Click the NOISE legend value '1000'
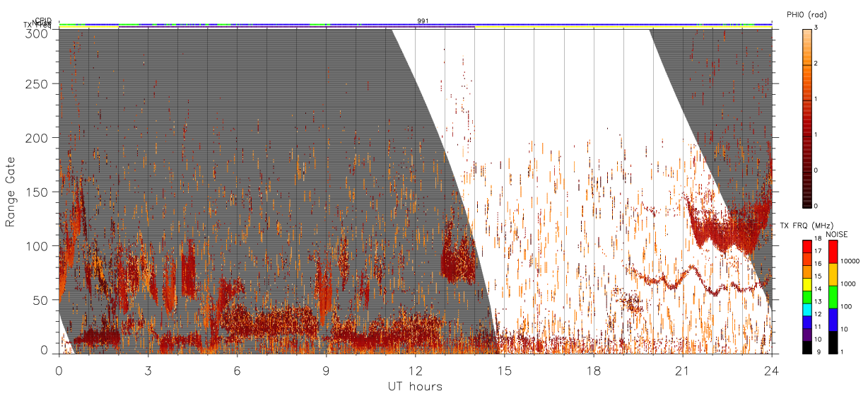 tap(848, 285)
